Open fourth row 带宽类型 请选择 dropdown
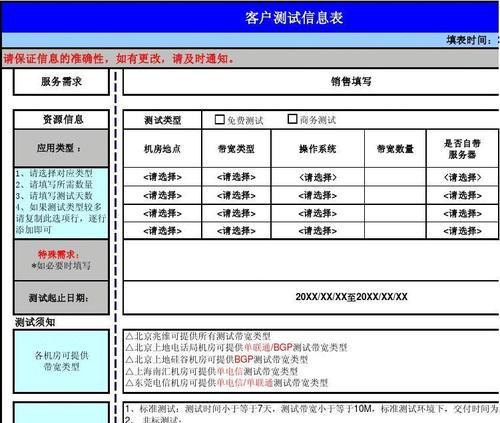 tap(236, 231)
